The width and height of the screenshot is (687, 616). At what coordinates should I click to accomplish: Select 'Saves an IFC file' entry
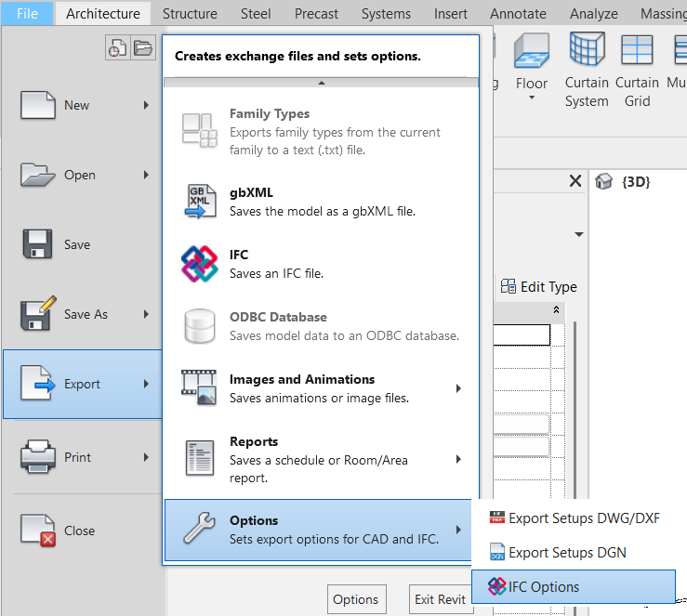(322, 264)
